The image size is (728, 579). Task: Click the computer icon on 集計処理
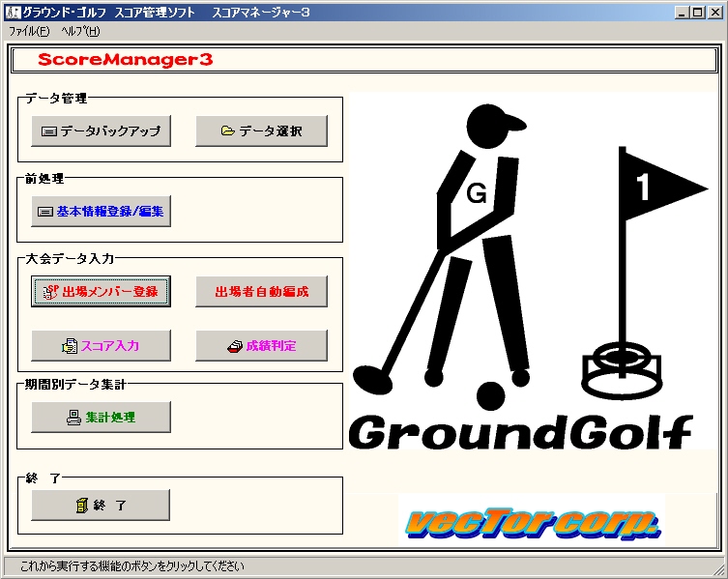click(73, 418)
